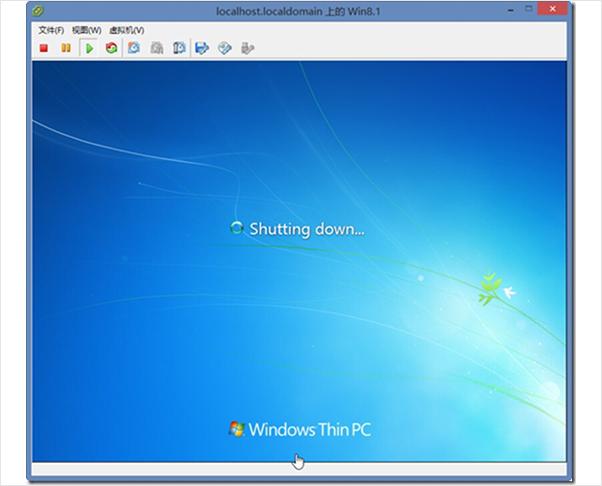Connect CD/DVD device icon in toolbar
Viewport: 602px width, 486px height.
tap(225, 48)
